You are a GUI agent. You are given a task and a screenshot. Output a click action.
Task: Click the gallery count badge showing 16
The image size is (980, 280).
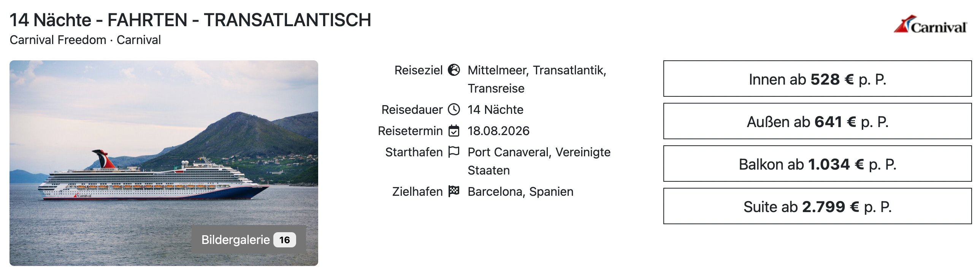pos(284,240)
